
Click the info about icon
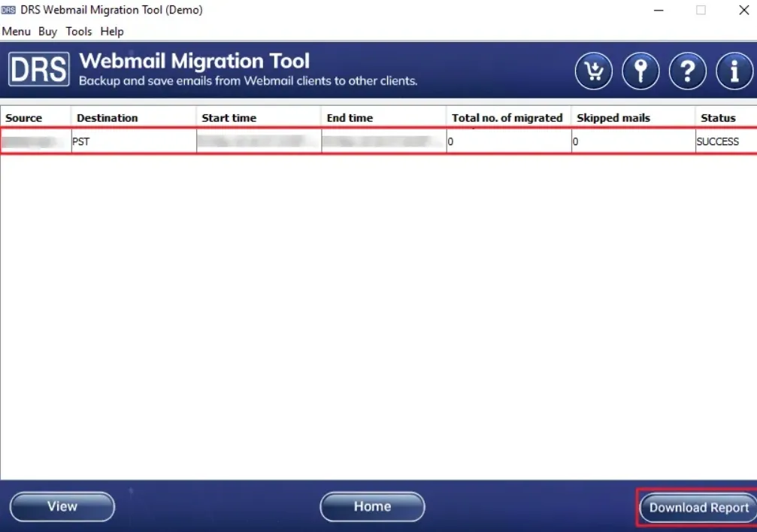coord(734,71)
